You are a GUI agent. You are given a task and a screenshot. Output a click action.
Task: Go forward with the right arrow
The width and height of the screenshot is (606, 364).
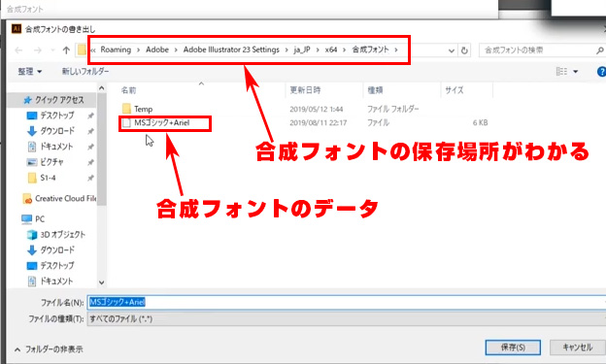pos(38,50)
